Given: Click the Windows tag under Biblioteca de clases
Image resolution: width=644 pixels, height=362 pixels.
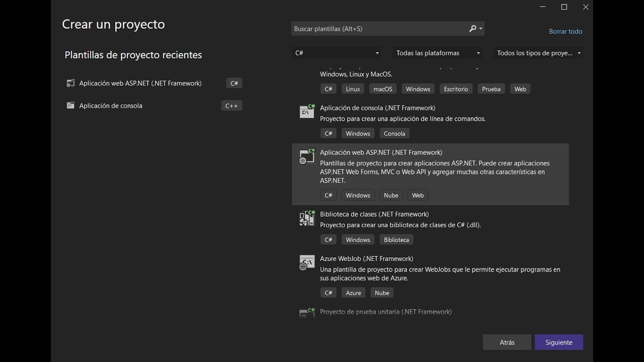Looking at the screenshot, I should [x=358, y=240].
